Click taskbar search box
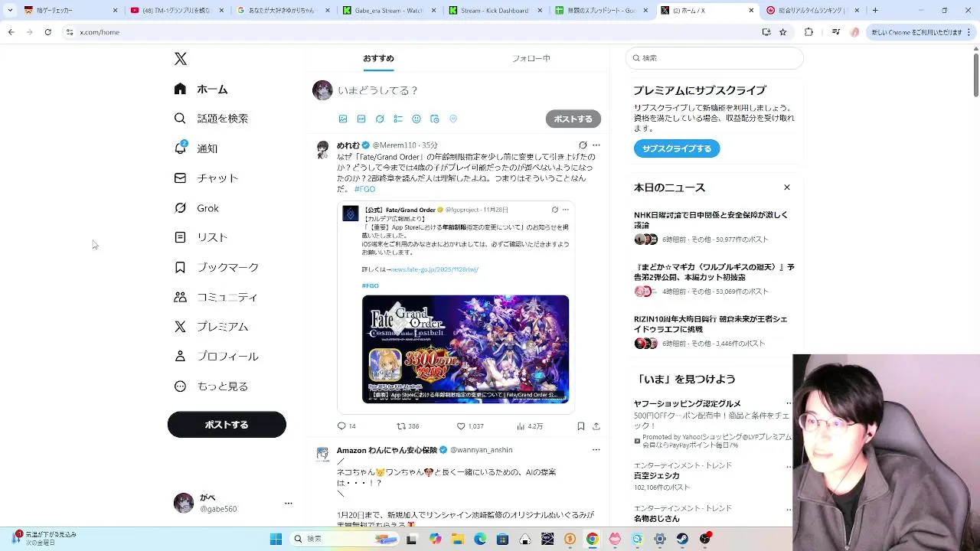 (345, 539)
